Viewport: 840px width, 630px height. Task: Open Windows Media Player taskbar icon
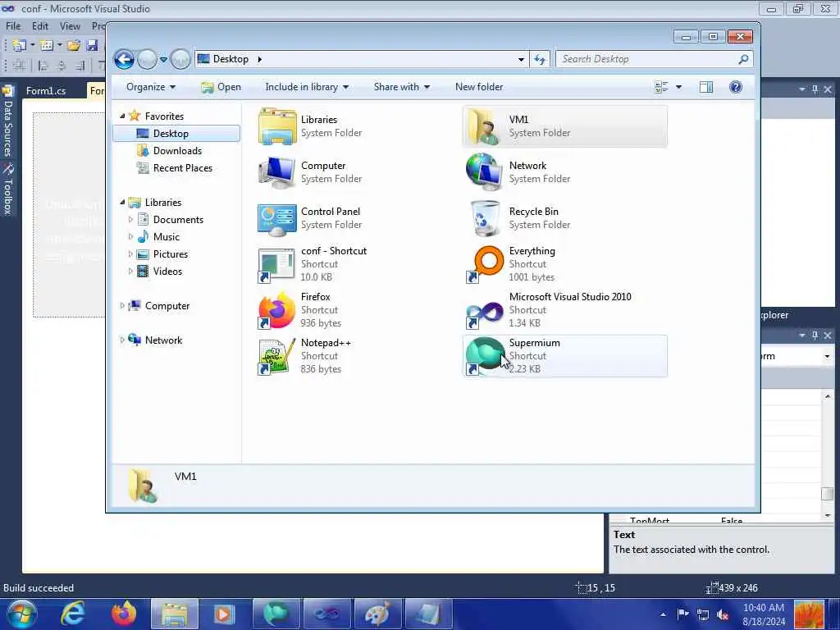[224, 614]
